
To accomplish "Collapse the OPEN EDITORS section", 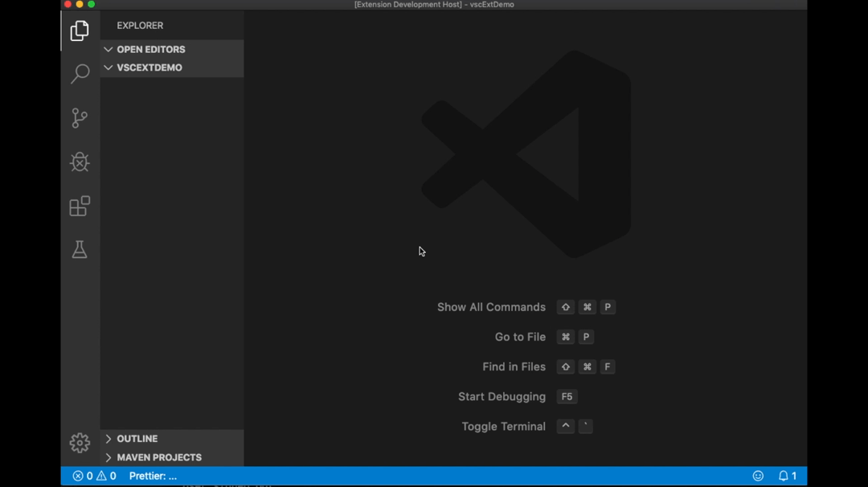I will [172, 49].
